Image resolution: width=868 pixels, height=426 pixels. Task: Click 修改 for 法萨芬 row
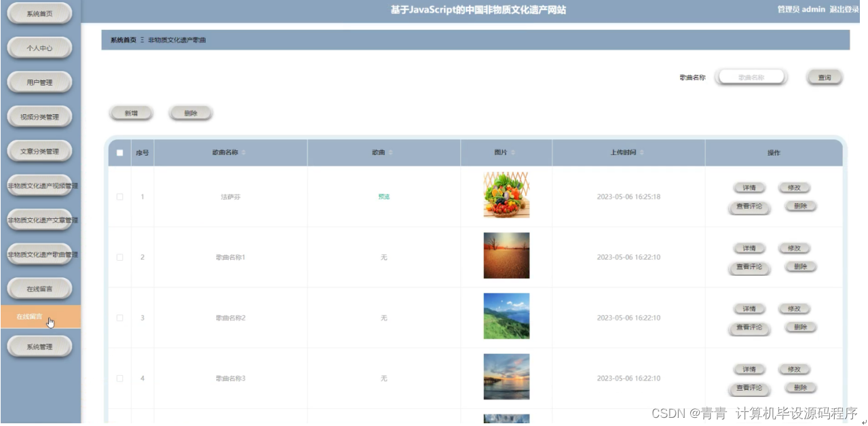pyautogui.click(x=794, y=188)
